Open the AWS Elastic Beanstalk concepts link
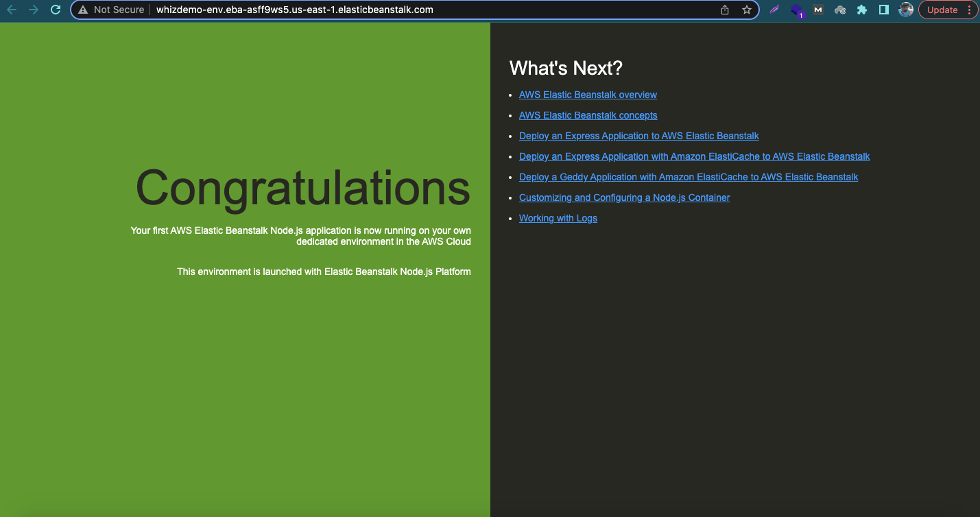 coord(588,115)
